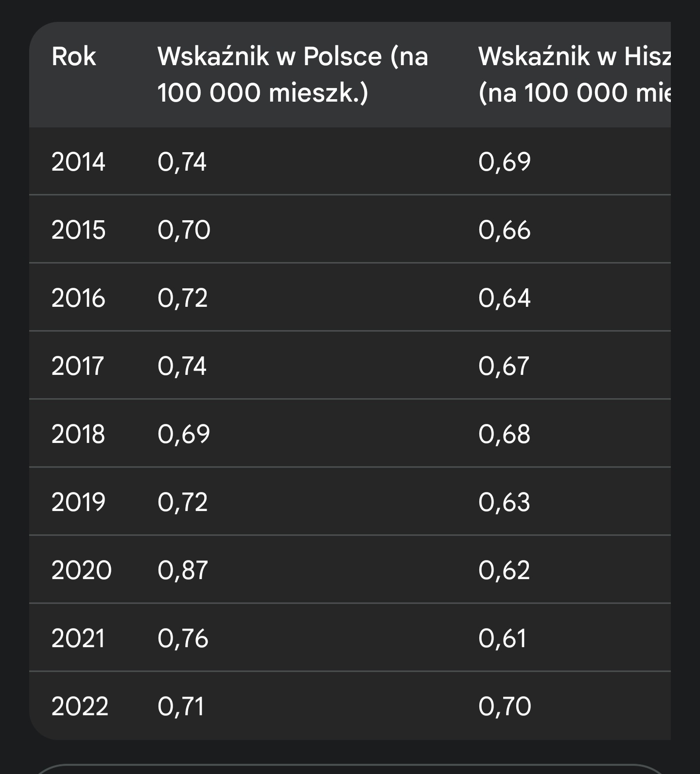Click the 0,63 value in the 2019 row
Viewport: 700px width, 774px height.
click(504, 502)
